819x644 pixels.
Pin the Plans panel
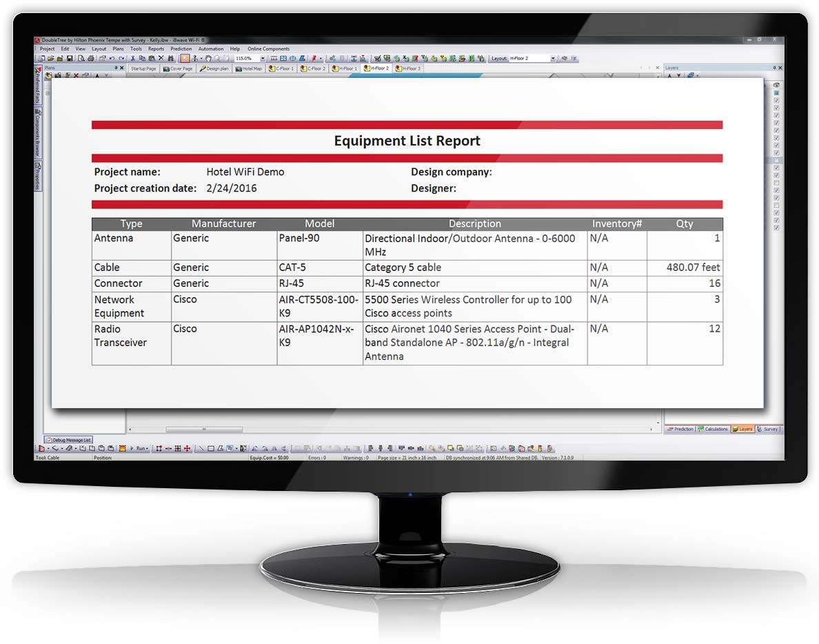point(116,68)
